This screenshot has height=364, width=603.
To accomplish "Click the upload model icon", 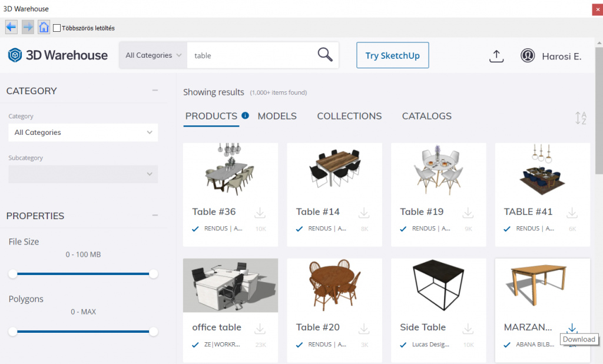I will pyautogui.click(x=496, y=55).
